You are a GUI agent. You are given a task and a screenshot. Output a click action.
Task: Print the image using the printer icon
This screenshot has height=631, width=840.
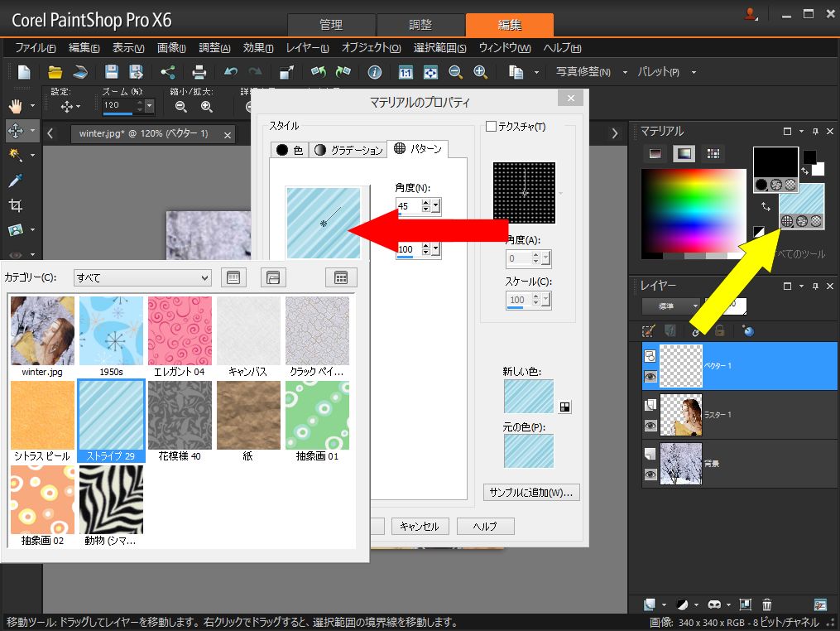pyautogui.click(x=199, y=72)
